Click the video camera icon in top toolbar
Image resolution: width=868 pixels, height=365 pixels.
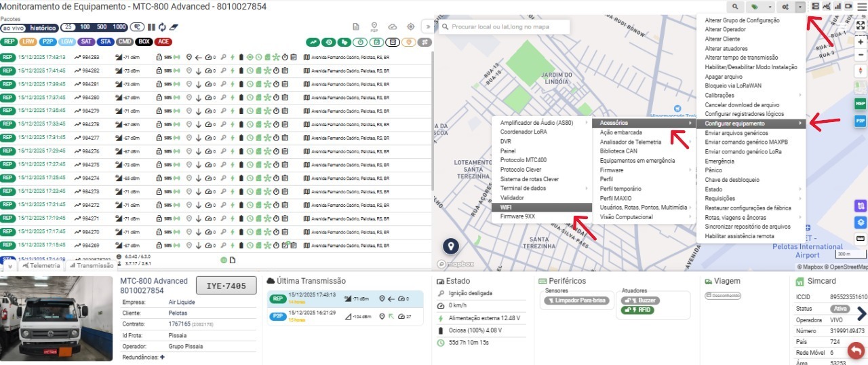848,6
